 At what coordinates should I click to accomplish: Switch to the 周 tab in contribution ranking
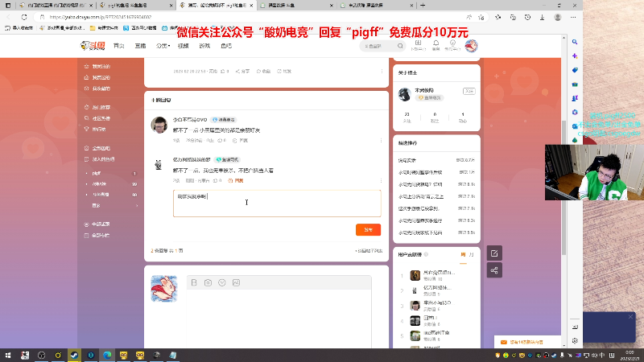(463, 255)
